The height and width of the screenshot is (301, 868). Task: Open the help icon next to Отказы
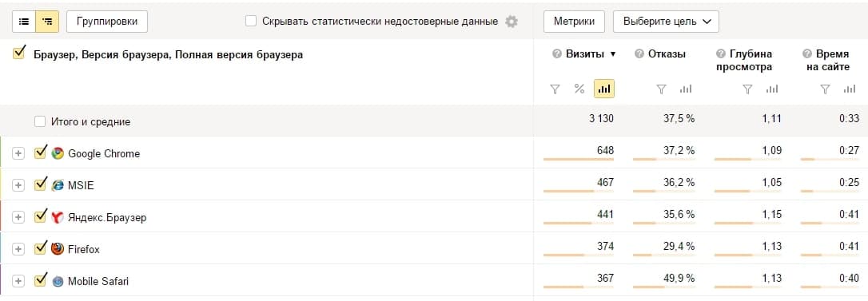(x=639, y=53)
